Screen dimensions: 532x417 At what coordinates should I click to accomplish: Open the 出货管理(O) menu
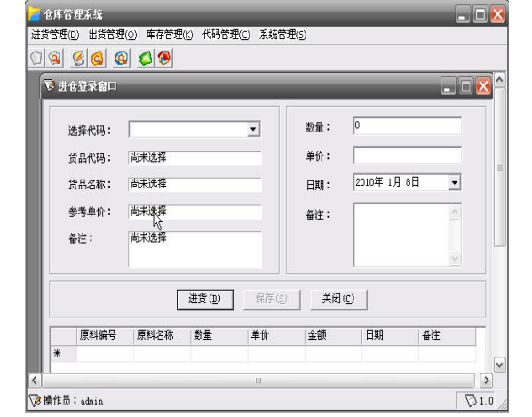112,35
